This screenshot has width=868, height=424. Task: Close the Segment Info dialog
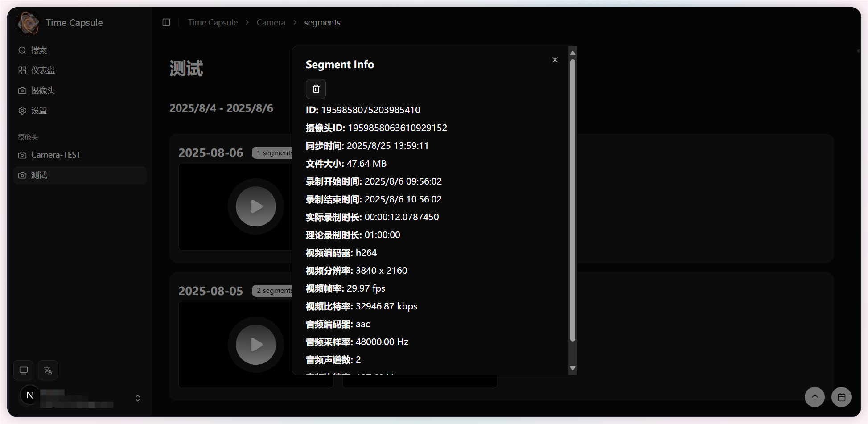pyautogui.click(x=555, y=60)
